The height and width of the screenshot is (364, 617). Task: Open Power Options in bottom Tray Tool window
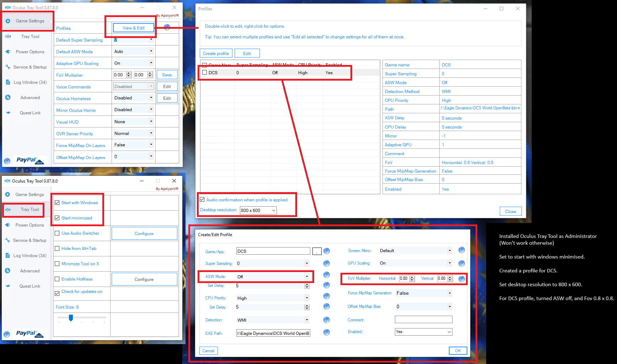27,225
